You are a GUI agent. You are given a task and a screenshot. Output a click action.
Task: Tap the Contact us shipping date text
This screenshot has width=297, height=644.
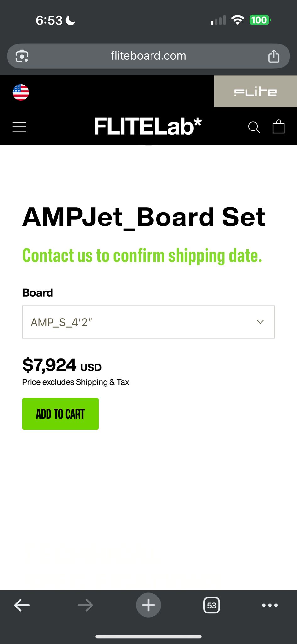pyautogui.click(x=142, y=255)
